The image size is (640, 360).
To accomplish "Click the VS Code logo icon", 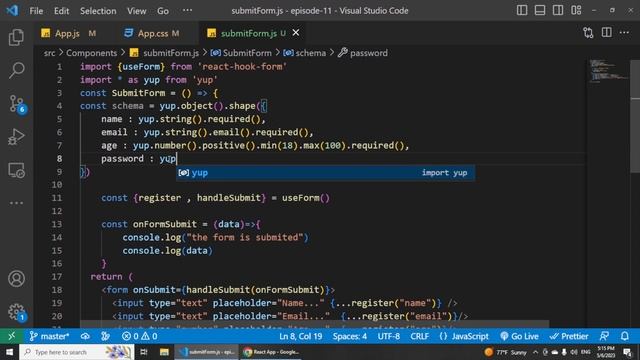I will pyautogui.click(x=12, y=10).
